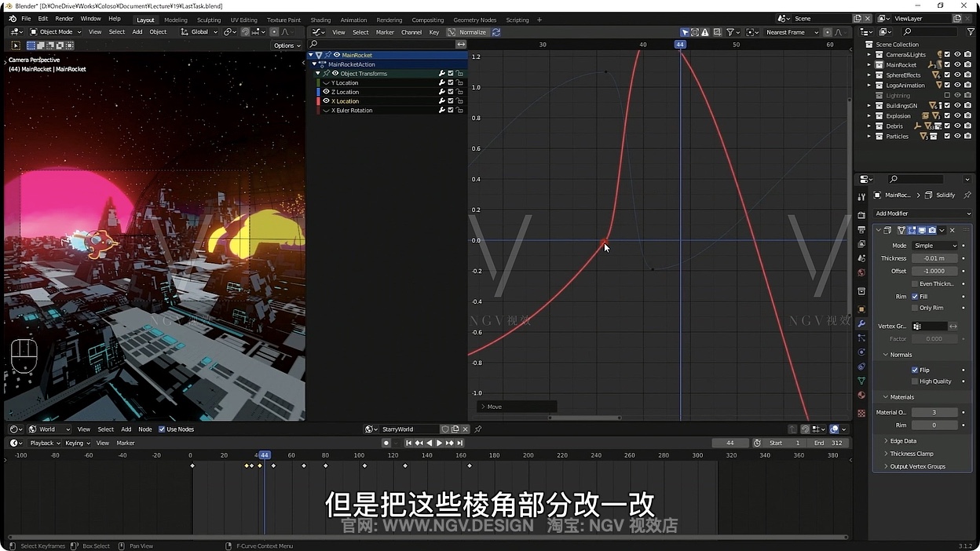
Task: Click the play animation button
Action: coord(439,443)
